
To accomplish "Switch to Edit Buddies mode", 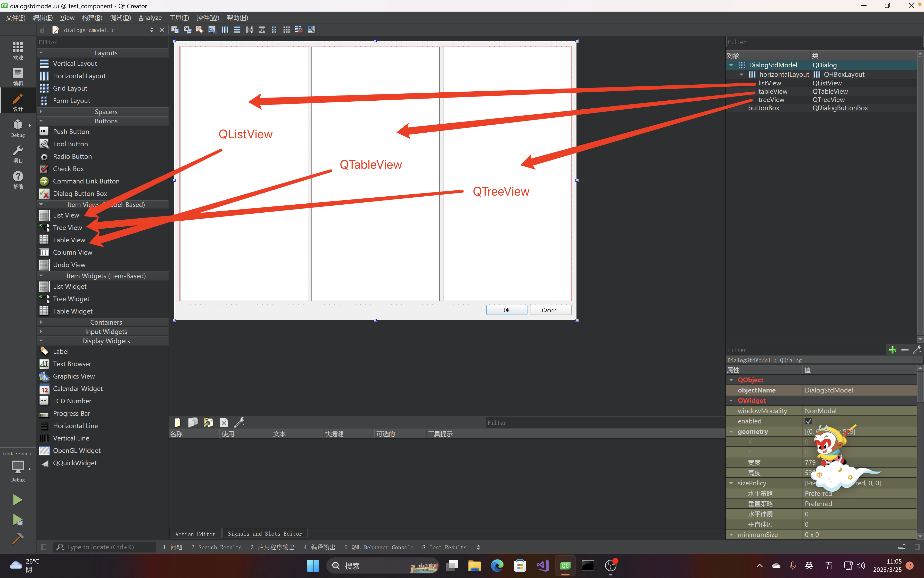I will coord(200,29).
